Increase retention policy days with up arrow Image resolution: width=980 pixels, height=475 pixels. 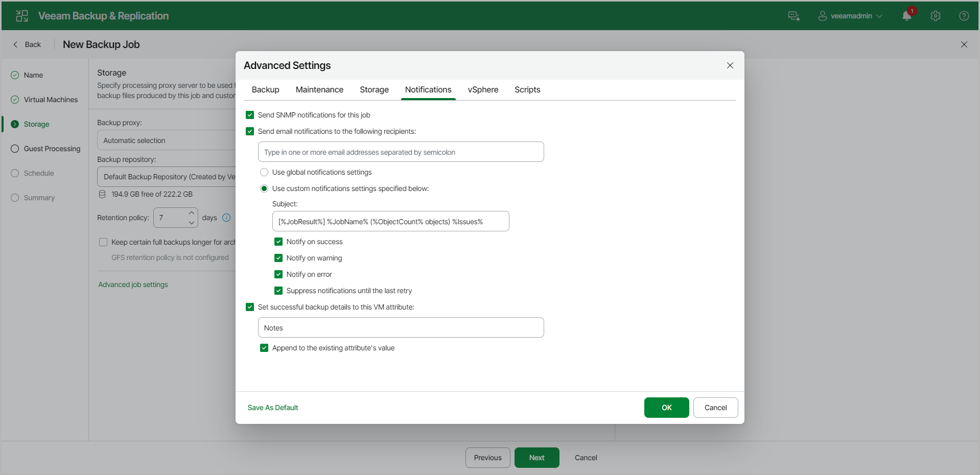point(192,212)
